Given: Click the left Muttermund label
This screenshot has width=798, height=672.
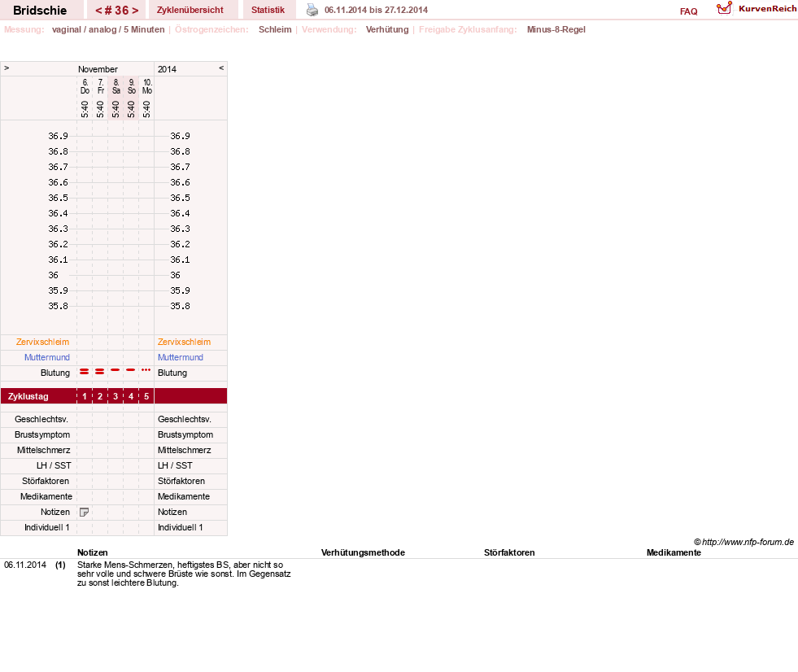Looking at the screenshot, I should pos(47,357).
